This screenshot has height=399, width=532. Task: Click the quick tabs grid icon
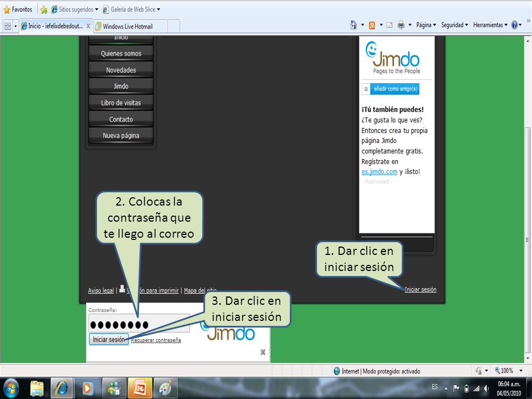coord(7,26)
